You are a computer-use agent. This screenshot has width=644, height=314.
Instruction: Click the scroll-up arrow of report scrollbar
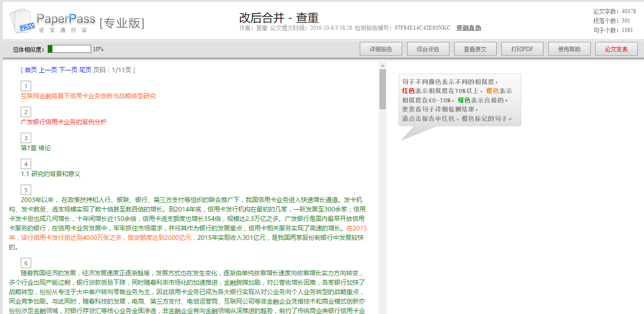[382, 65]
